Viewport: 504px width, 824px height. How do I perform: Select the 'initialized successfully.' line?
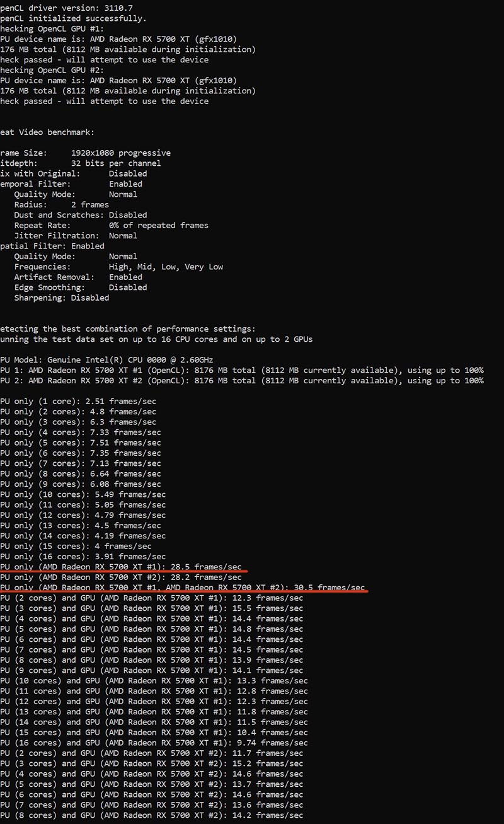click(x=73, y=18)
